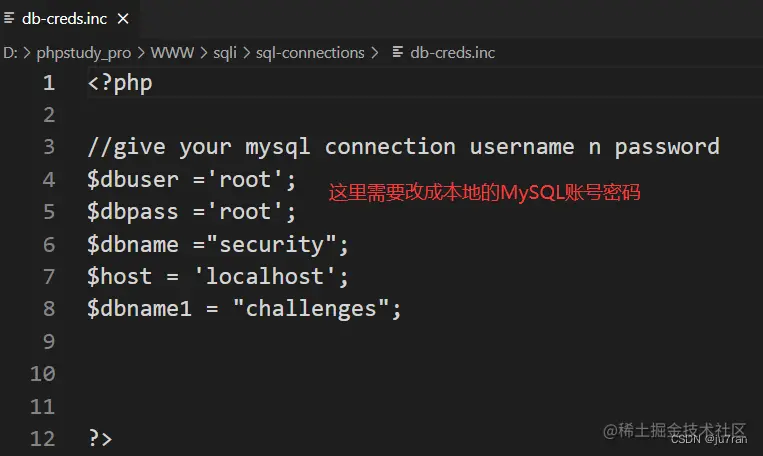This screenshot has width=763, height=456.
Task: Click the $dbname1 variable on line 8
Action: point(139,309)
